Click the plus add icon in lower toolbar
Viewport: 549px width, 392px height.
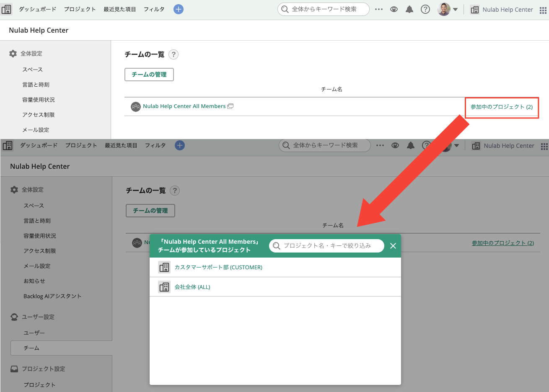(x=180, y=145)
